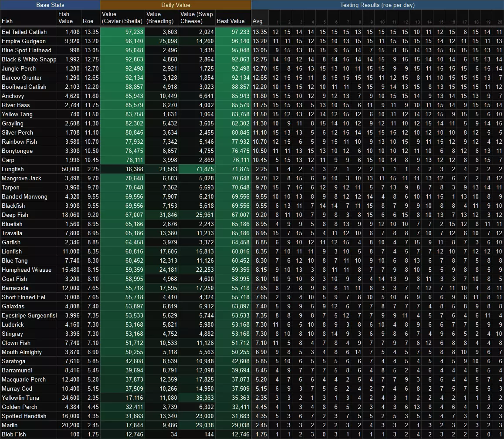Select the 'Garfish' name cell
This screenshot has height=439, width=504.
coord(29,243)
